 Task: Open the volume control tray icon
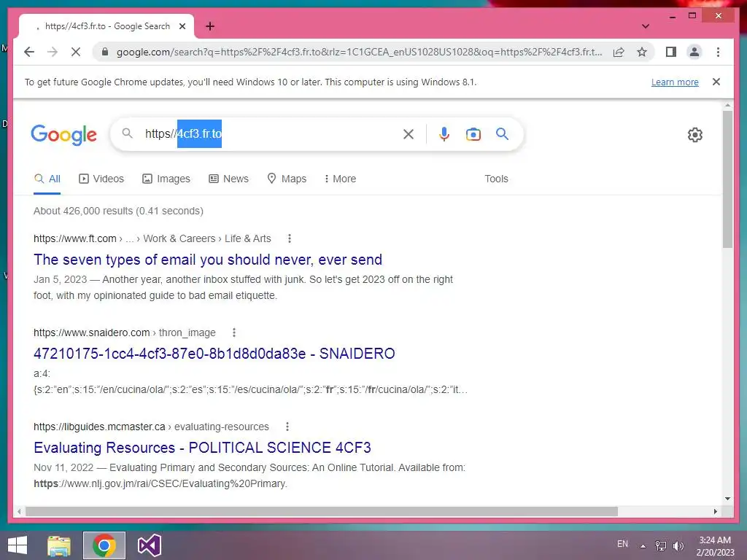click(x=678, y=546)
